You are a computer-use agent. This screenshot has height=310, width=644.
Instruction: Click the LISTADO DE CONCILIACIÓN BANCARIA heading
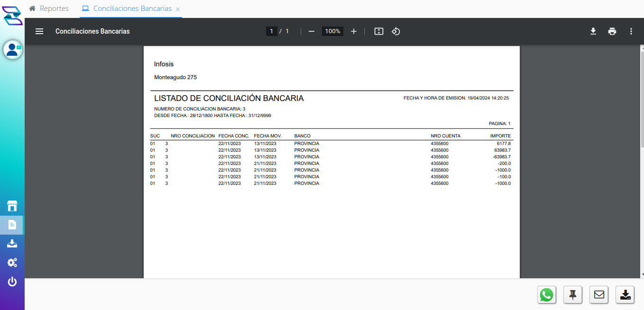(x=229, y=99)
